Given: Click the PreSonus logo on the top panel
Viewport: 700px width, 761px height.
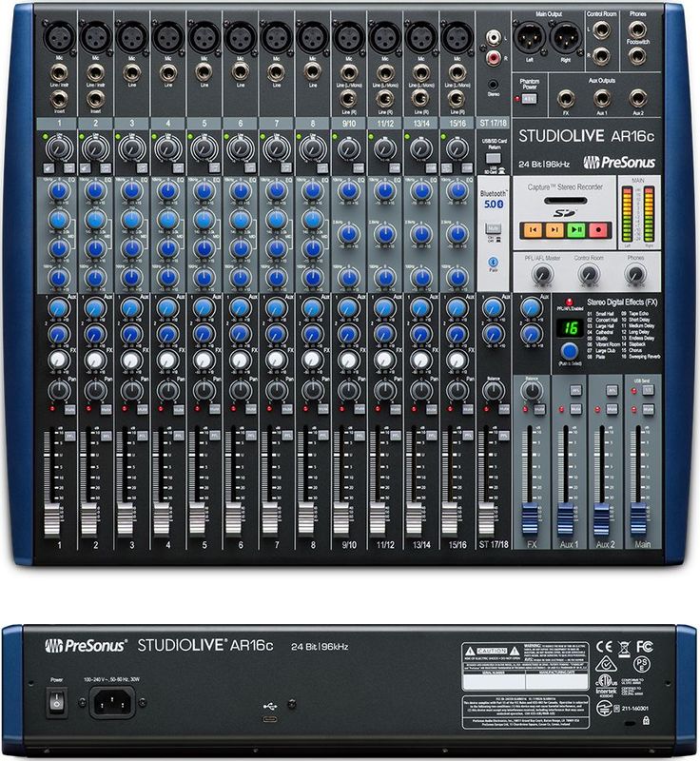Looking at the screenshot, I should point(619,162).
